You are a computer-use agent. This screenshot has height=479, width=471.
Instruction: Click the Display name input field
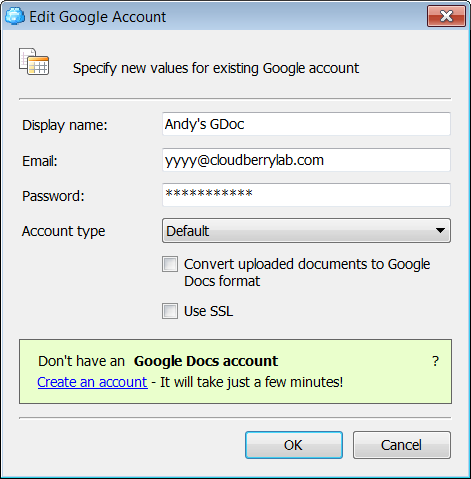[306, 124]
